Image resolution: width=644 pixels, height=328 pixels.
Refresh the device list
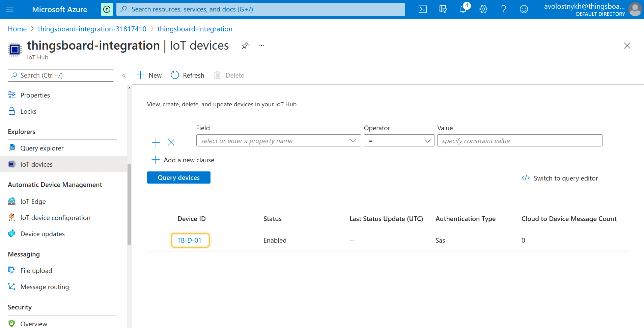pos(188,75)
